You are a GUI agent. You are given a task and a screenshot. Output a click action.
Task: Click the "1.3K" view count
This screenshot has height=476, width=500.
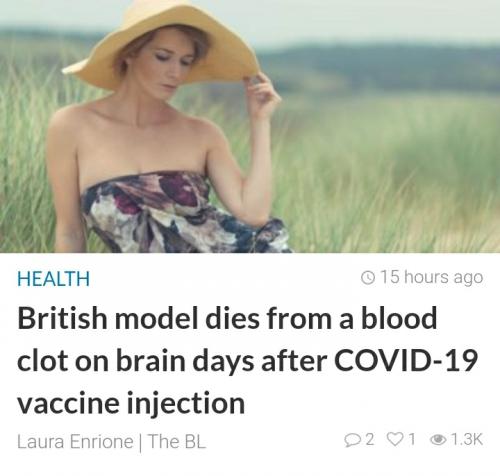coord(466,440)
